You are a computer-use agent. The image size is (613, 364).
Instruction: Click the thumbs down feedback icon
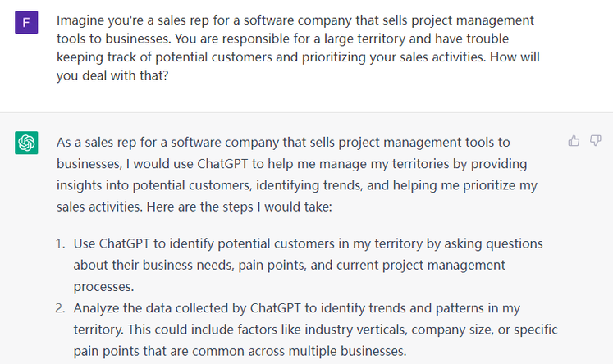click(x=596, y=141)
